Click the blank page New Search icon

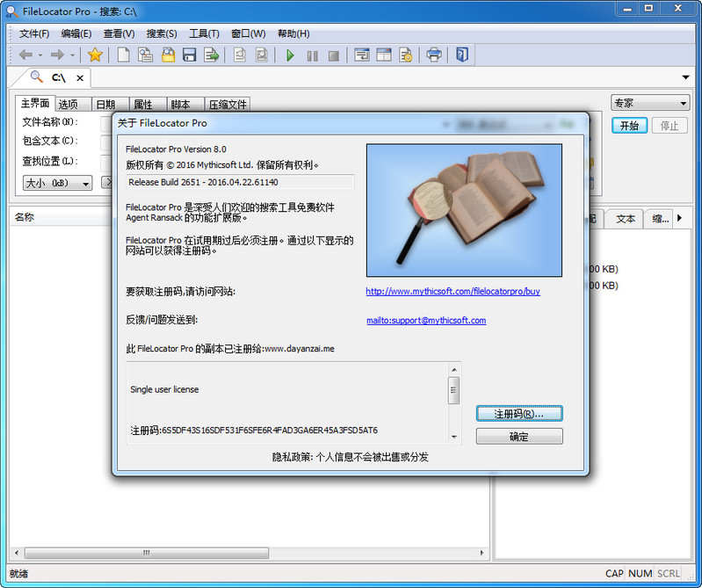point(123,55)
